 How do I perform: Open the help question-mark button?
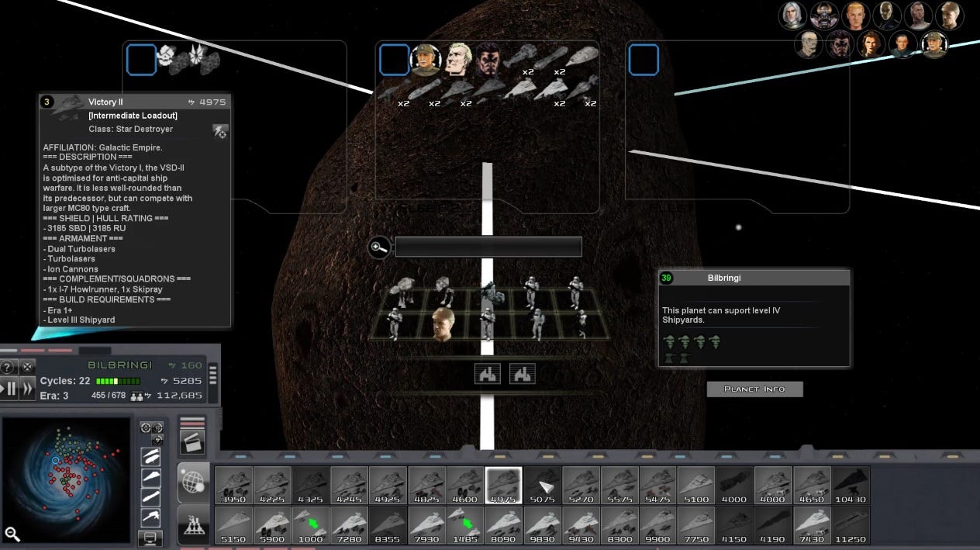tap(8, 367)
